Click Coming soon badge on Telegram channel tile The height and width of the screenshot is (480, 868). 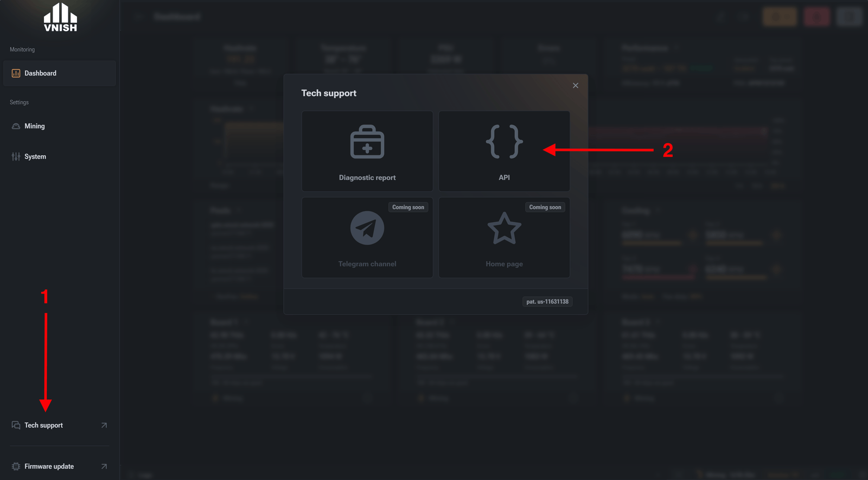[x=409, y=207]
